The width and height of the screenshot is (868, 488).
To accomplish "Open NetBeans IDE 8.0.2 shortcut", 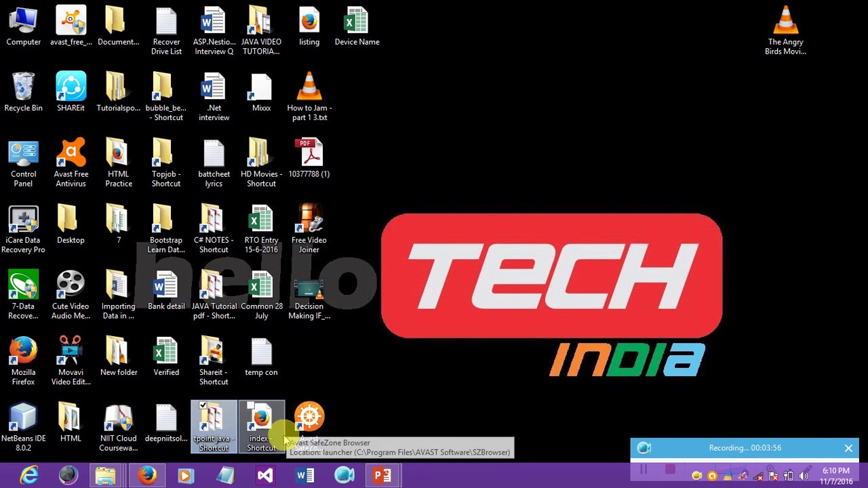I will point(23,428).
